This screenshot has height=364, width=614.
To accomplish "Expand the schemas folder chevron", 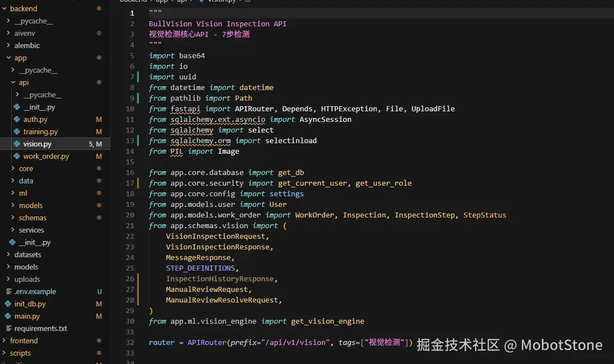I will pyautogui.click(x=13, y=218).
